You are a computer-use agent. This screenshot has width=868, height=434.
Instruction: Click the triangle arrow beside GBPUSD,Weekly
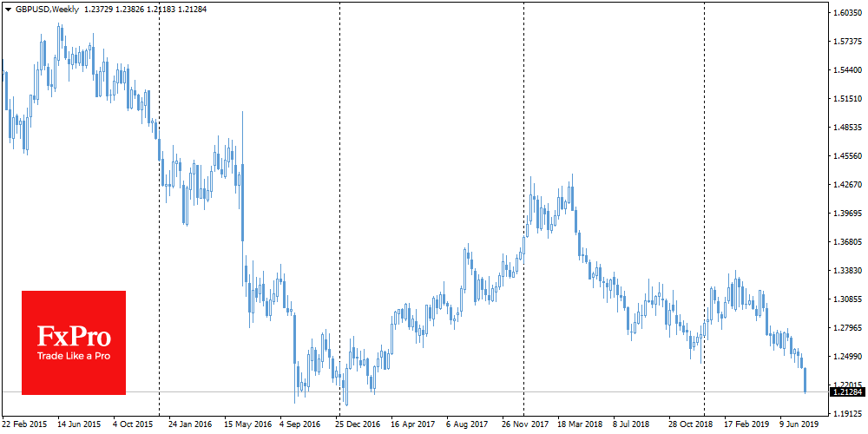pyautogui.click(x=8, y=8)
